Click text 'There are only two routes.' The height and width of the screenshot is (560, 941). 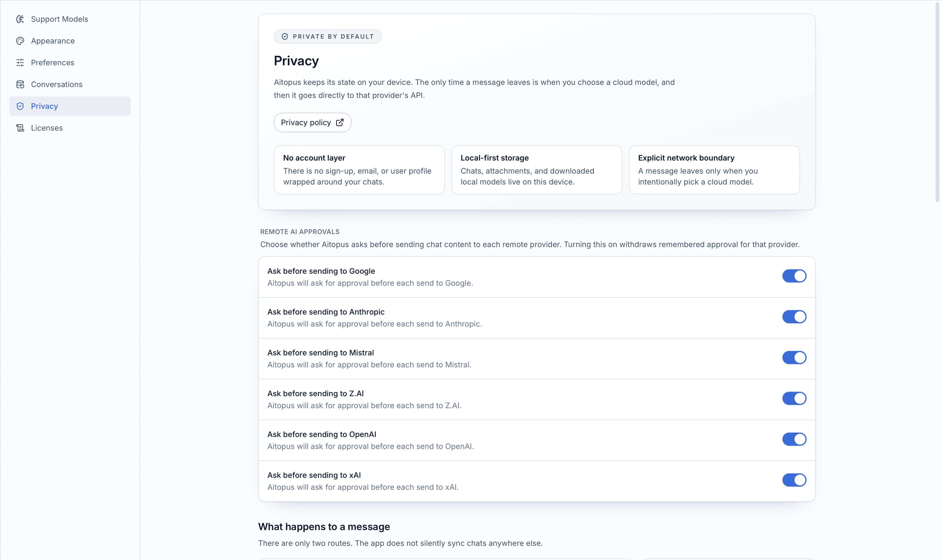(x=305, y=543)
